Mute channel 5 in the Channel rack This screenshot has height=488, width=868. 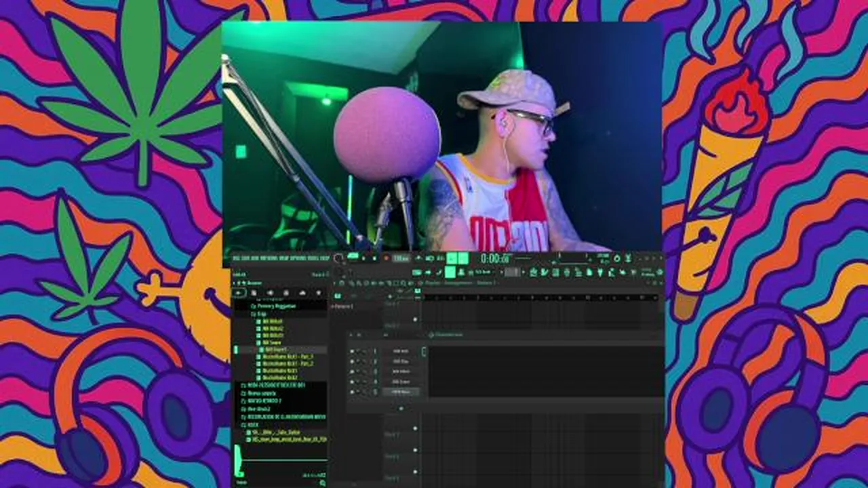352,392
